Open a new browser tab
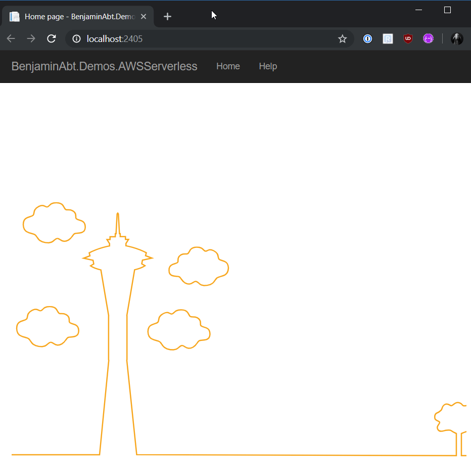471x476 pixels. pyautogui.click(x=167, y=16)
